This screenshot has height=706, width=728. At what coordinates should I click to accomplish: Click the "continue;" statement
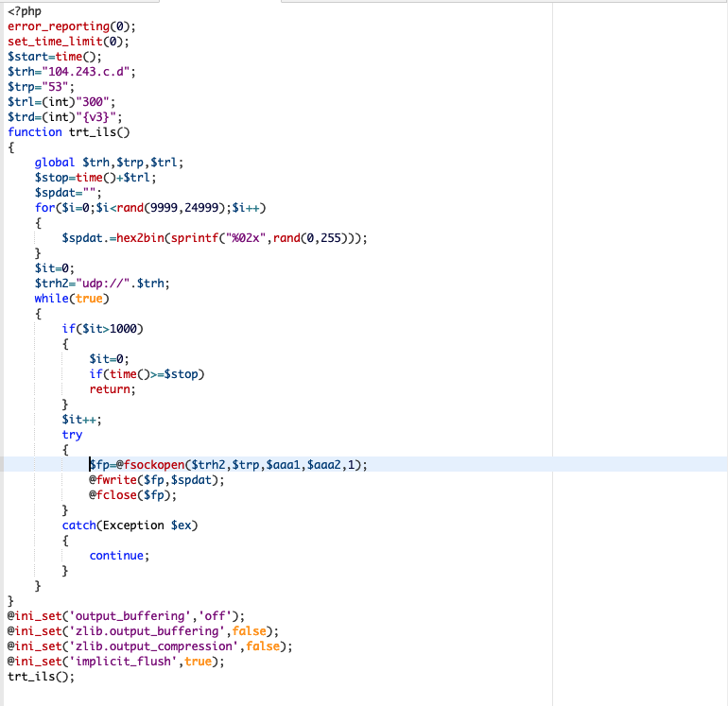[119, 555]
